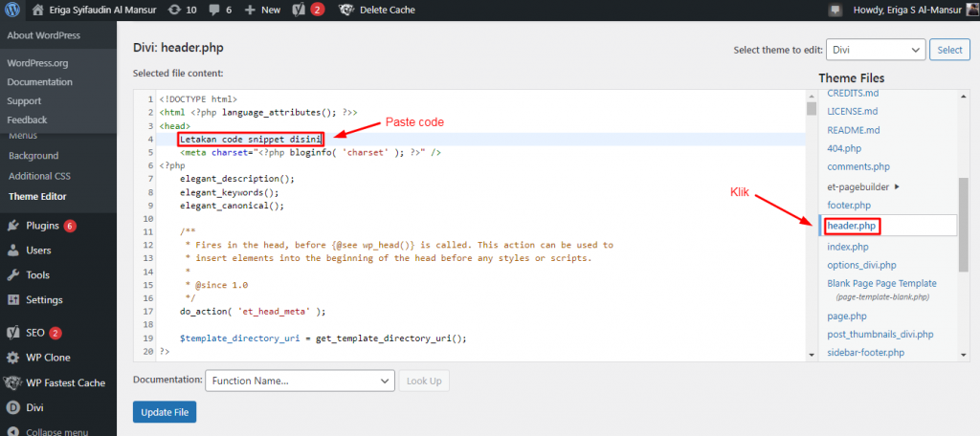Click code editor vertical scrollbar thumb
This screenshot has height=436, width=980.
point(812,109)
